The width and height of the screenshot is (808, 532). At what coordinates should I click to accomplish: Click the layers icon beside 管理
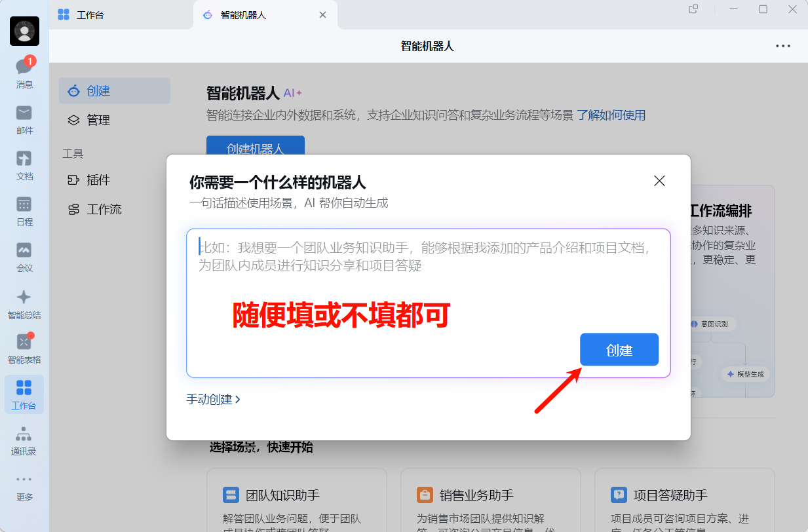click(73, 120)
